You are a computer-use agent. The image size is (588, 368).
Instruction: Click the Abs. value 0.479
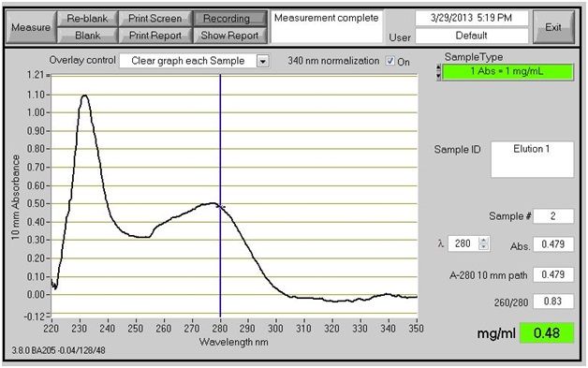coord(553,244)
